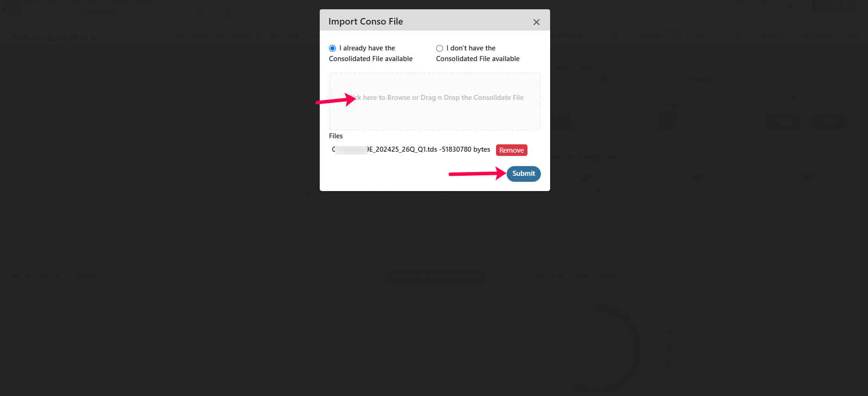Image resolution: width=868 pixels, height=396 pixels.
Task: Select quarter Q1
Action: pos(273,36)
